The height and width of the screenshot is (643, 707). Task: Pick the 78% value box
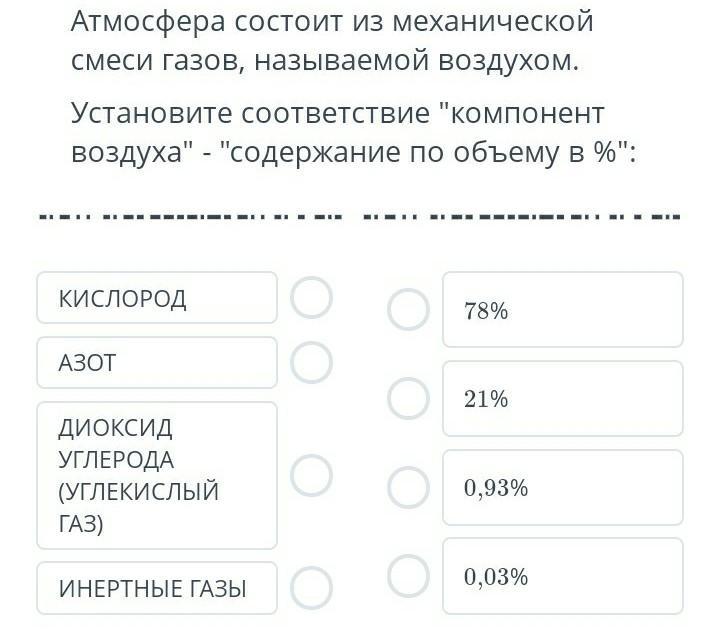click(x=563, y=309)
